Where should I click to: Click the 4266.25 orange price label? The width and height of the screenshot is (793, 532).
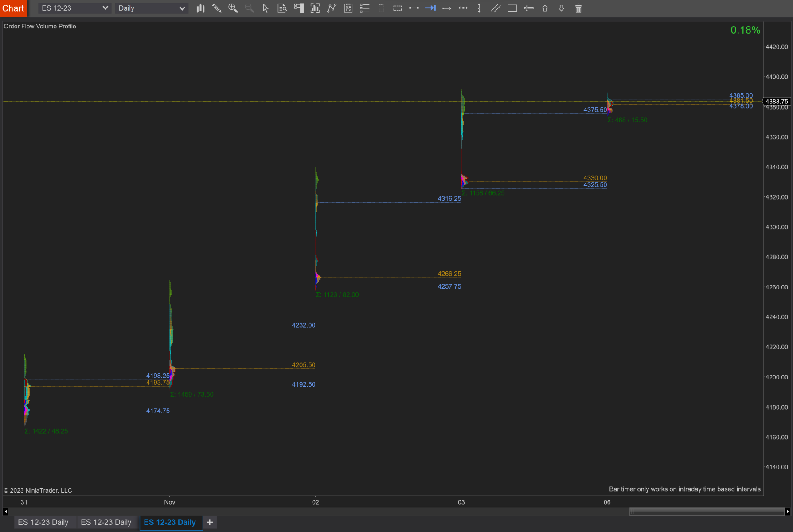449,274
